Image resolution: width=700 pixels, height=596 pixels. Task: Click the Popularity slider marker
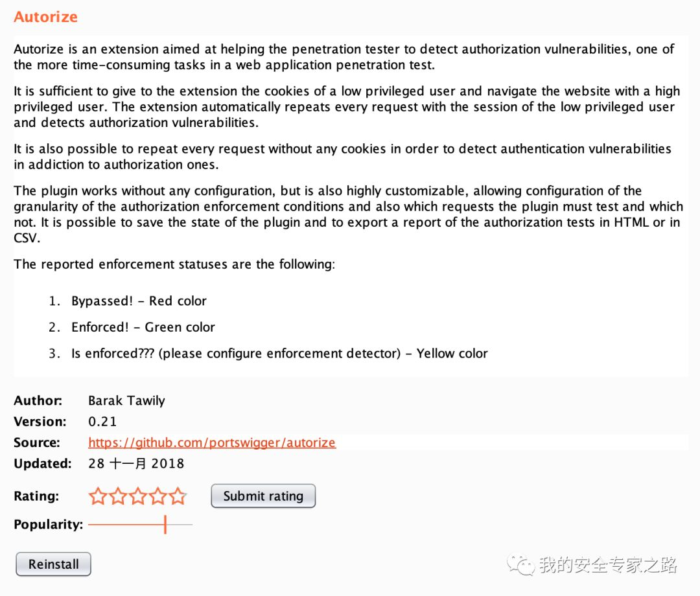click(x=165, y=525)
